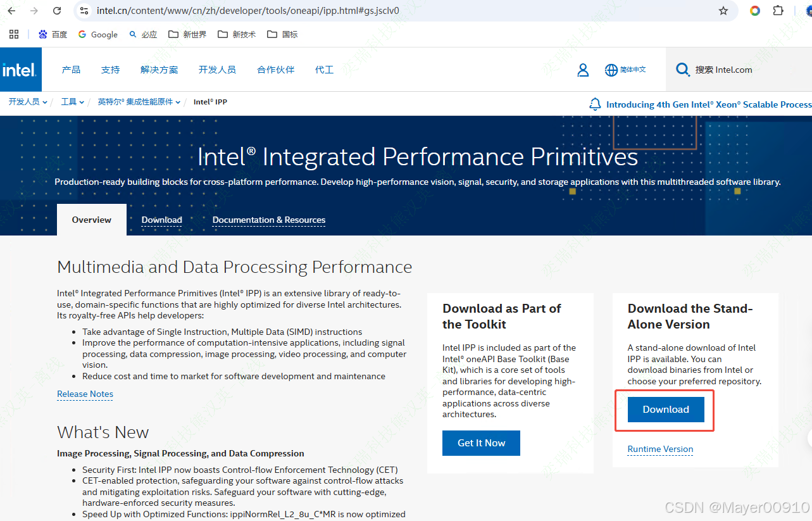Switch to the Download tab
Screen dimensions: 812x521
161,220
